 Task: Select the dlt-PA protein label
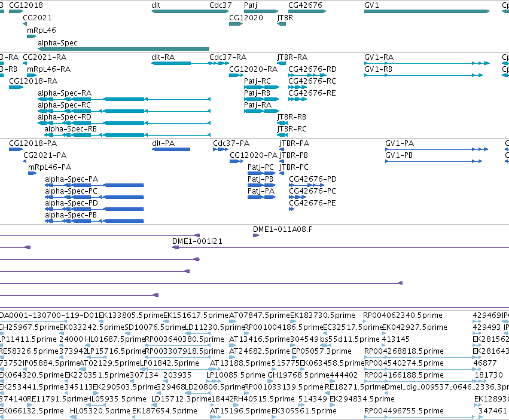(x=163, y=143)
